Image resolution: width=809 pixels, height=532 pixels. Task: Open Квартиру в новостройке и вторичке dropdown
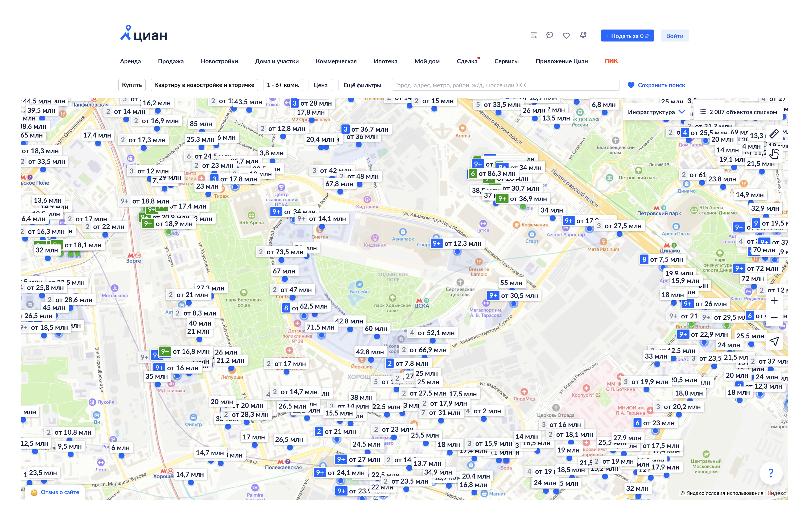(204, 85)
